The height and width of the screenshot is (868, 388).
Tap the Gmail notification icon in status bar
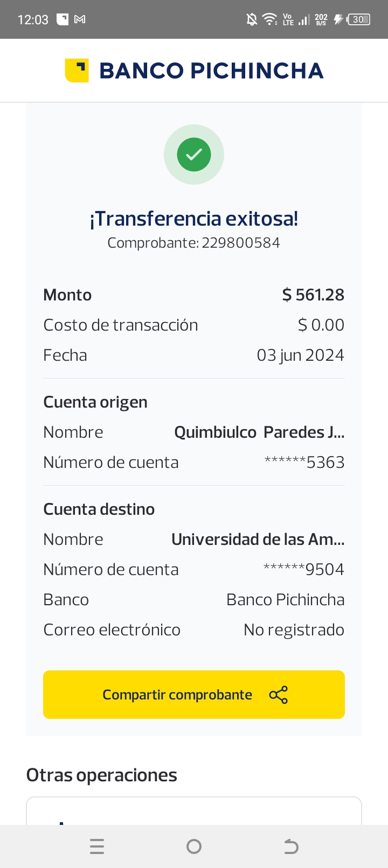(80, 19)
